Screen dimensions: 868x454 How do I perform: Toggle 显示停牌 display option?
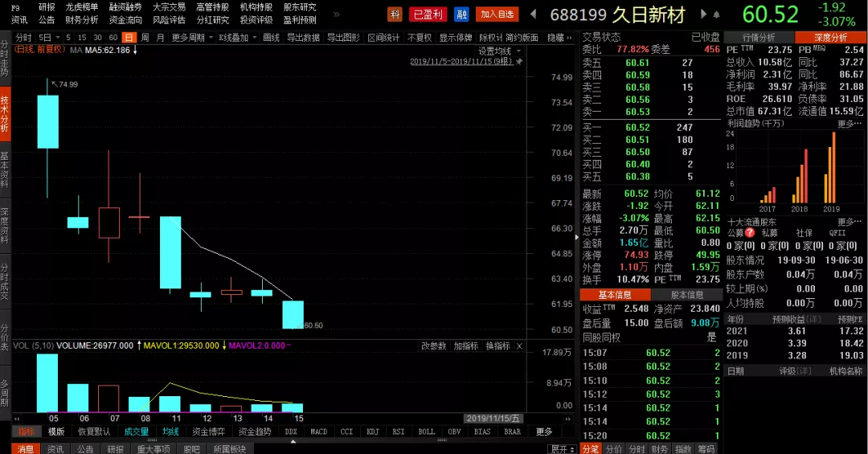tap(456, 38)
